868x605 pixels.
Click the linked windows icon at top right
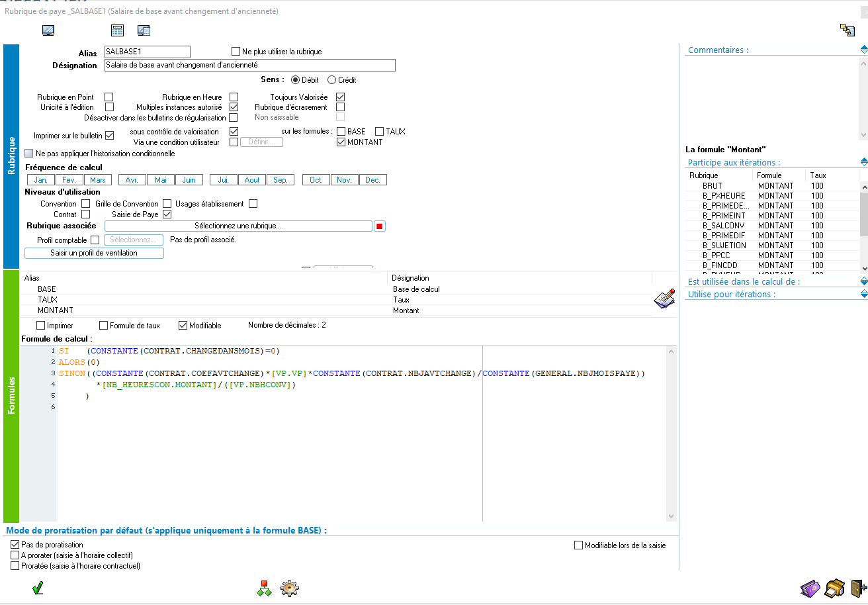[x=847, y=29]
